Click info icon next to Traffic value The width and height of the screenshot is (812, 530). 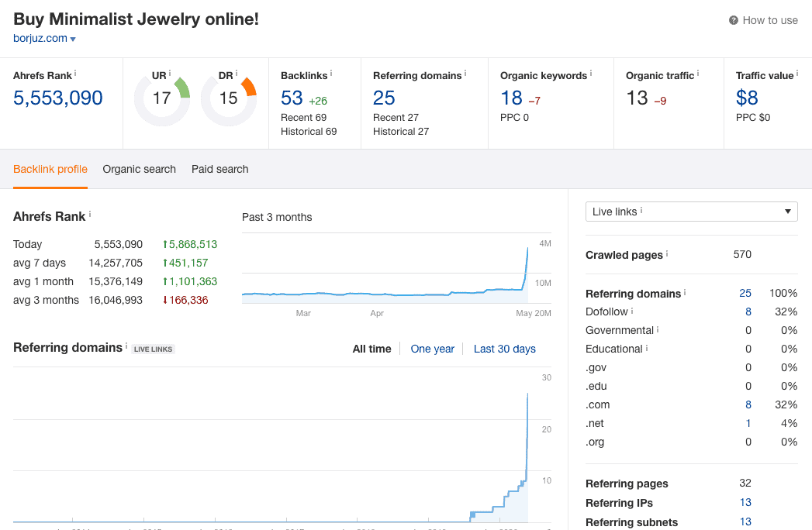pos(797,74)
